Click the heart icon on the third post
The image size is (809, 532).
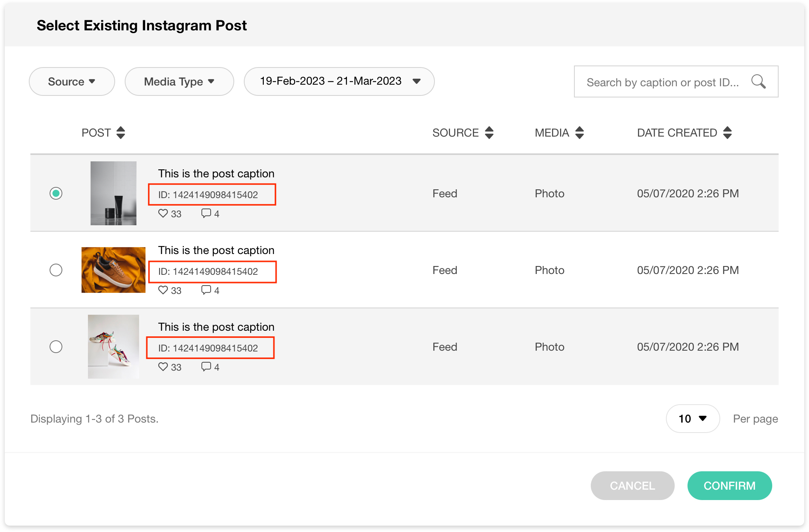click(163, 367)
